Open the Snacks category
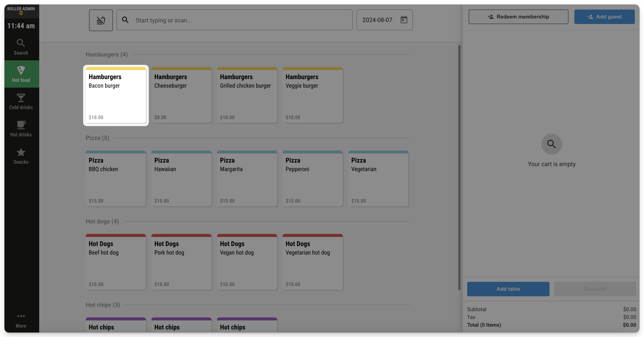Viewport: 644px width, 337px height. pos(21,156)
